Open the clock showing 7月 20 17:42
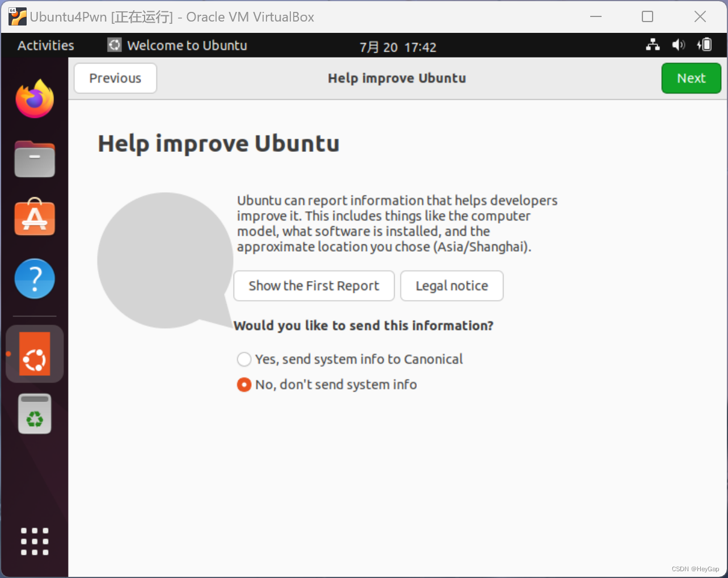The image size is (728, 578). click(x=398, y=47)
